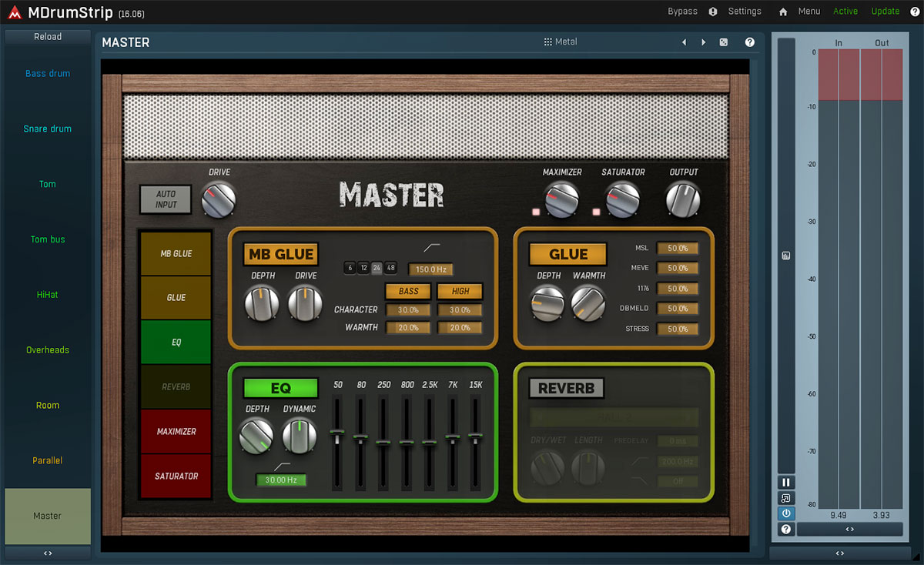Click the MeldaProduction logo icon
This screenshot has width=924, height=565.
(x=13, y=12)
